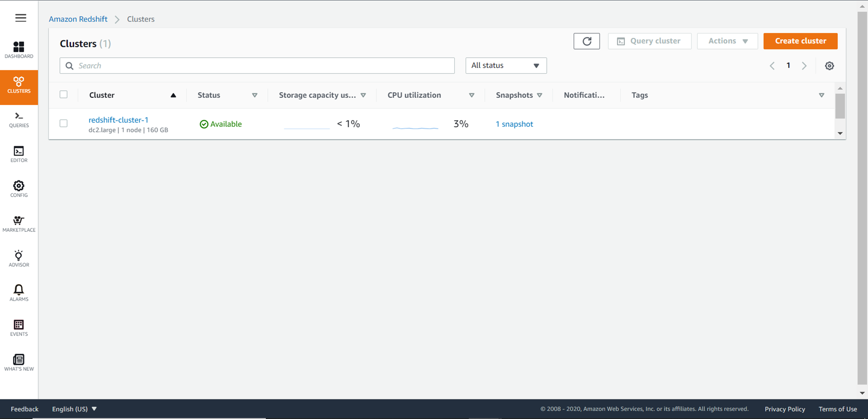Click the page scrollbar down arrow

[x=862, y=393]
